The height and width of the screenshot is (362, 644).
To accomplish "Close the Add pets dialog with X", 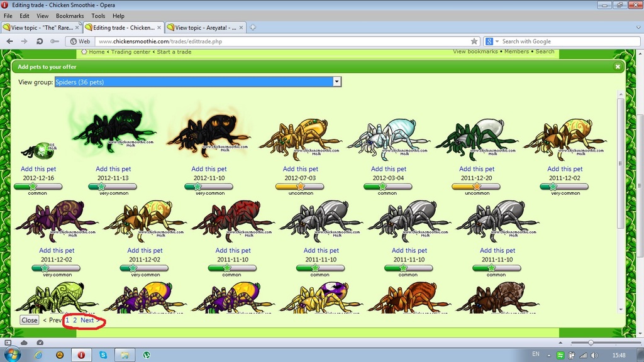I will coord(618,67).
